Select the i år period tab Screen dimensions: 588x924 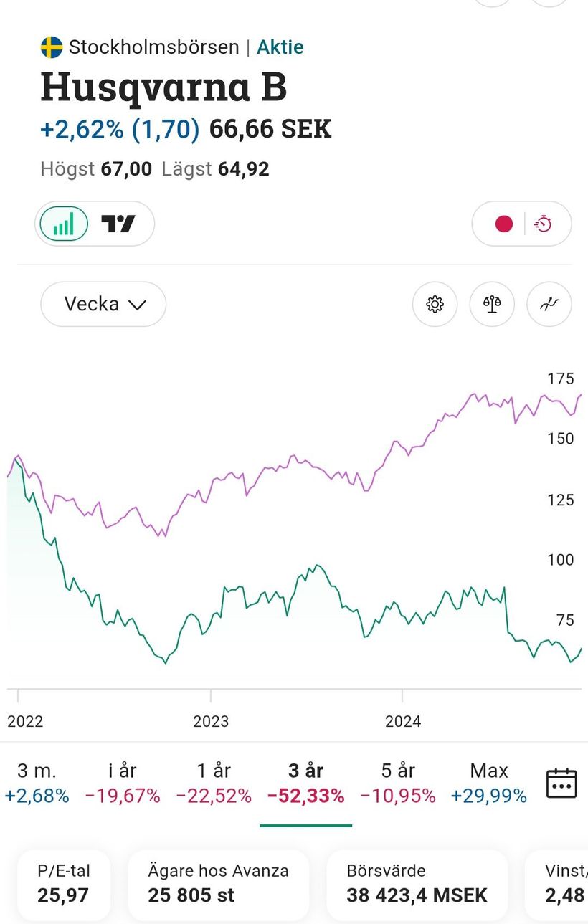[123, 783]
